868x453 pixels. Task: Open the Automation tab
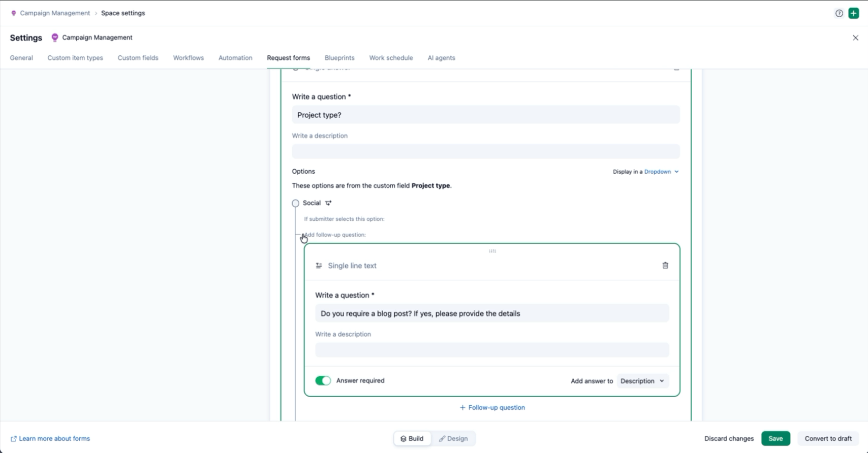235,58
